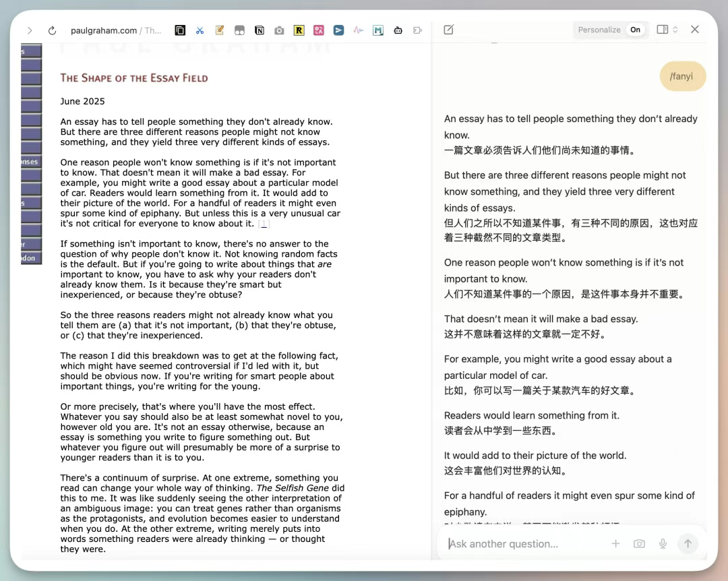
Task: Start a new chat with compose icon
Action: 449,30
